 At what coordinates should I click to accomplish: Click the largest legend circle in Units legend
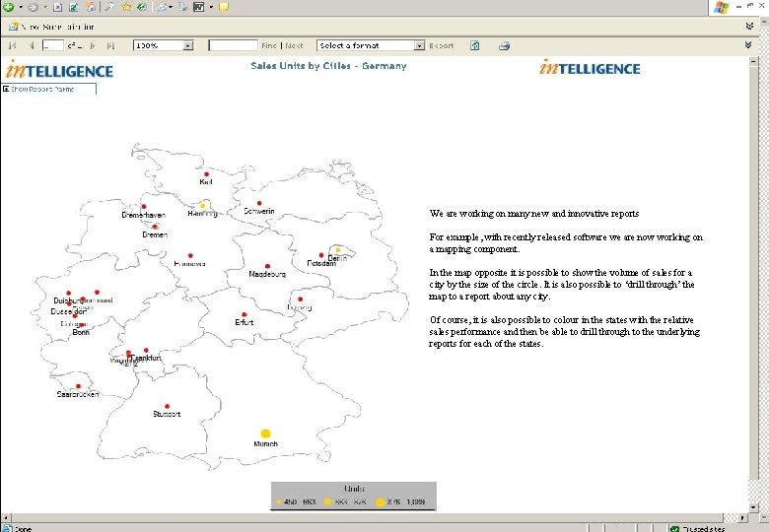click(x=380, y=502)
